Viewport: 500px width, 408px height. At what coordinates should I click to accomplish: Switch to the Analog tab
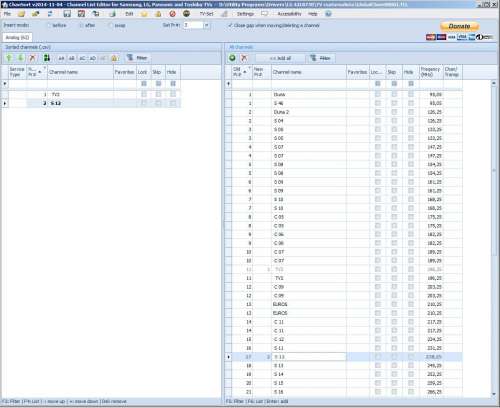[x=17, y=37]
